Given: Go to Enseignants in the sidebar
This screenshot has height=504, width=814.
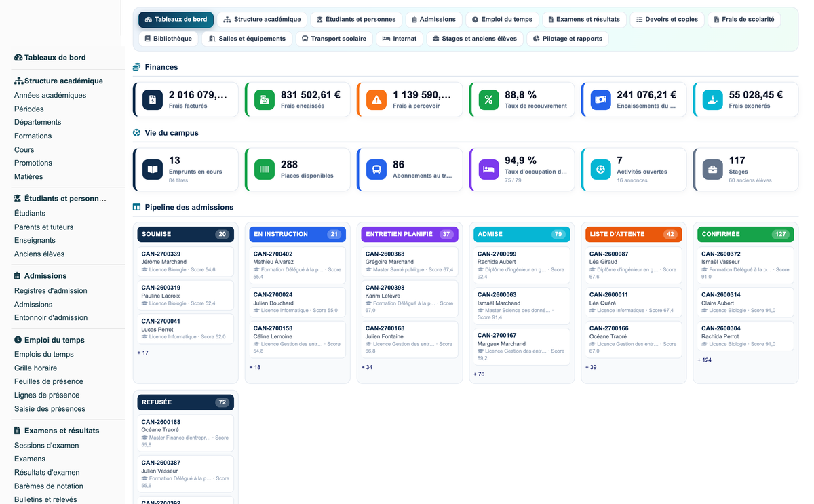Looking at the screenshot, I should (x=35, y=241).
